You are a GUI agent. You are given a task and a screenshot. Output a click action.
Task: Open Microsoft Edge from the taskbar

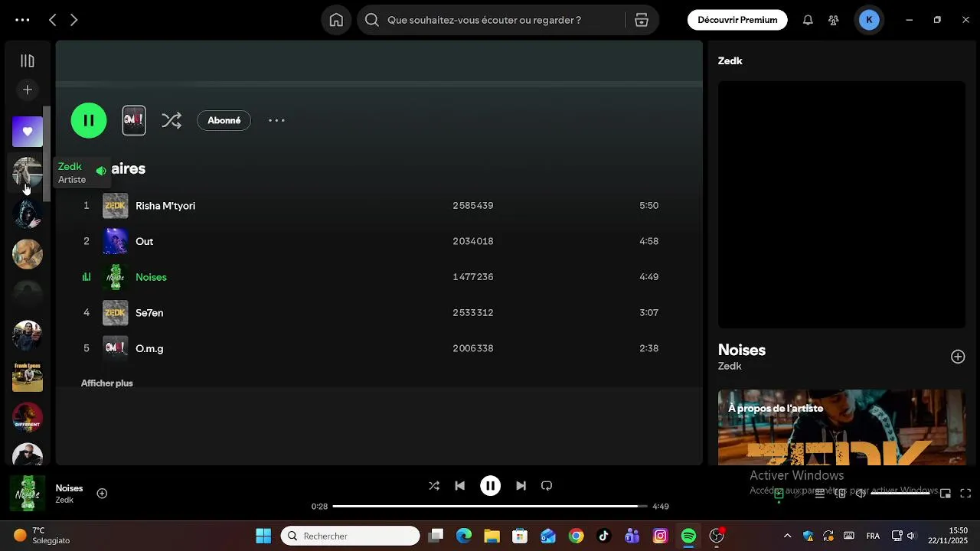tap(464, 536)
